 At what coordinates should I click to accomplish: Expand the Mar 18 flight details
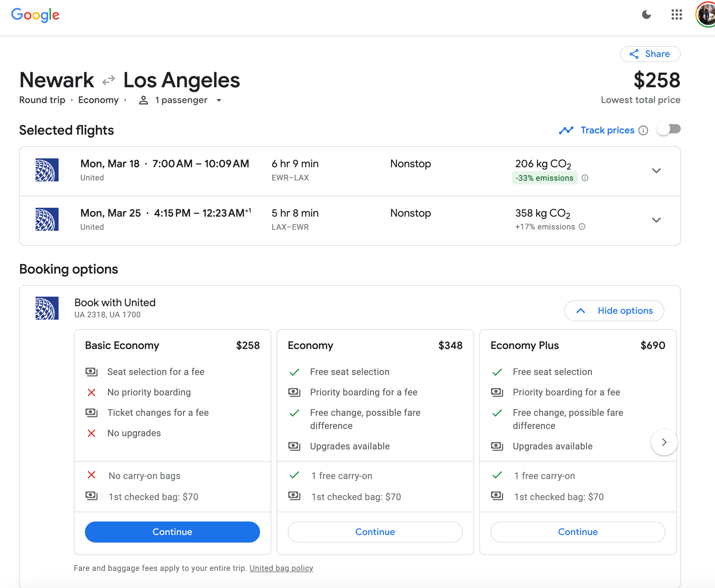pyautogui.click(x=656, y=171)
